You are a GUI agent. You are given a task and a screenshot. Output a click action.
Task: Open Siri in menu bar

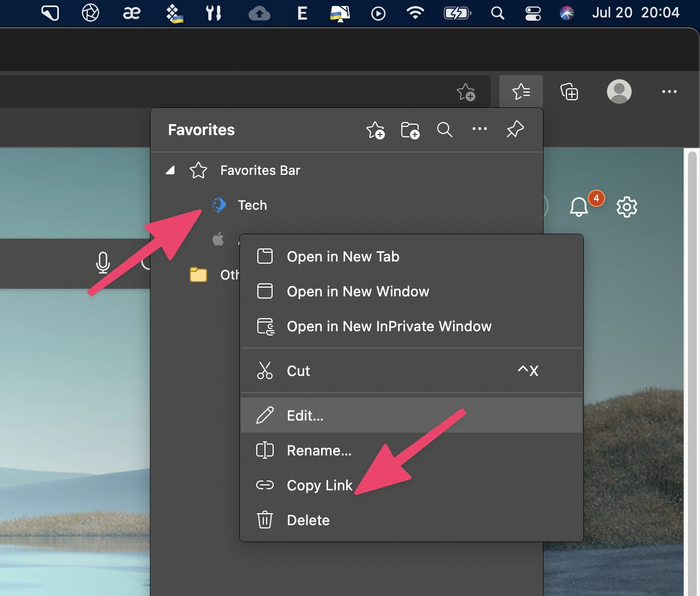[x=567, y=13]
